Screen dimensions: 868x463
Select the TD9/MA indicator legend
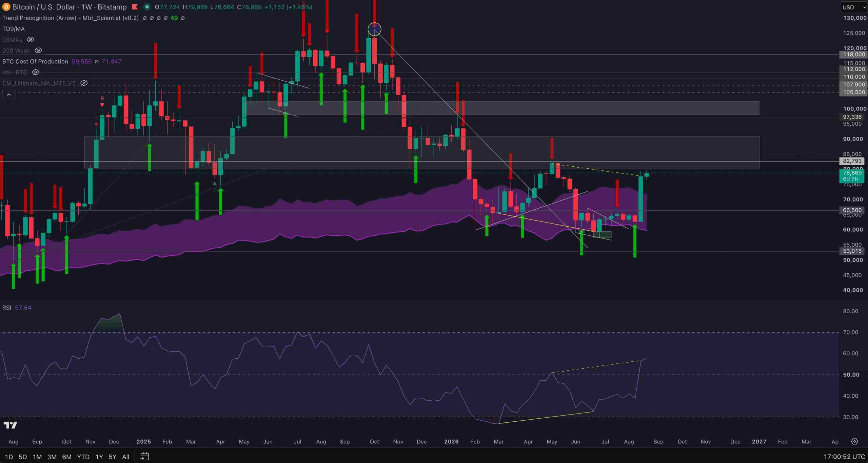(14, 29)
